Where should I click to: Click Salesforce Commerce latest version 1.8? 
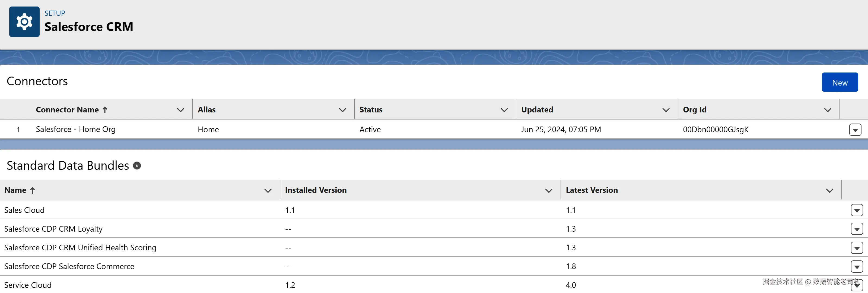tap(571, 266)
